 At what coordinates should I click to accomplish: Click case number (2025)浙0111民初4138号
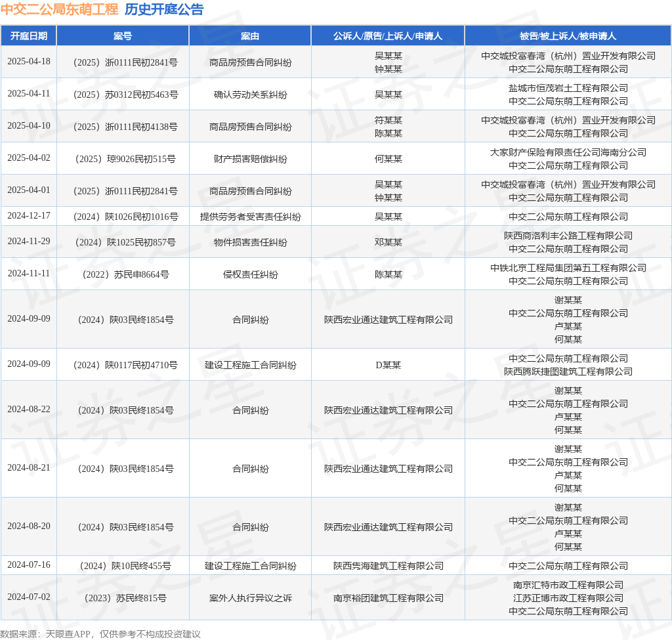click(125, 127)
